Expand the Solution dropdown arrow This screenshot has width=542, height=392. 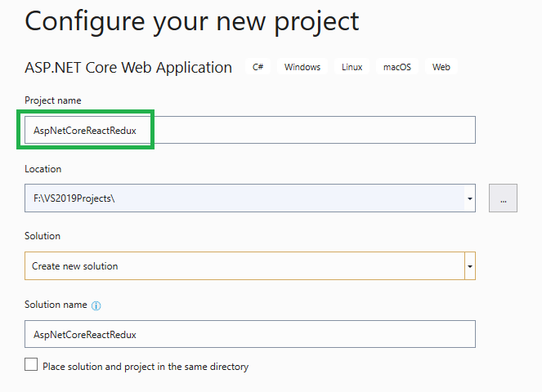(470, 266)
